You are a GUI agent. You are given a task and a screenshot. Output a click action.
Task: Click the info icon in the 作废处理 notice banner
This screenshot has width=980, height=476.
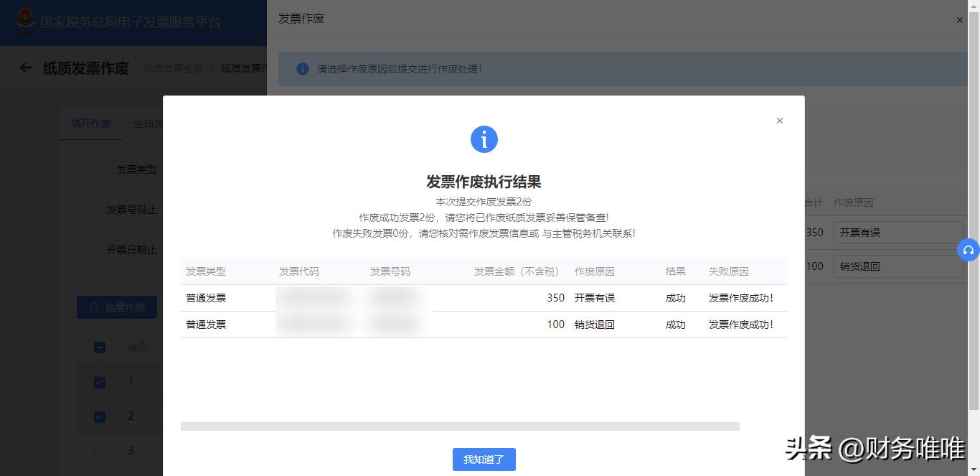pyautogui.click(x=301, y=69)
